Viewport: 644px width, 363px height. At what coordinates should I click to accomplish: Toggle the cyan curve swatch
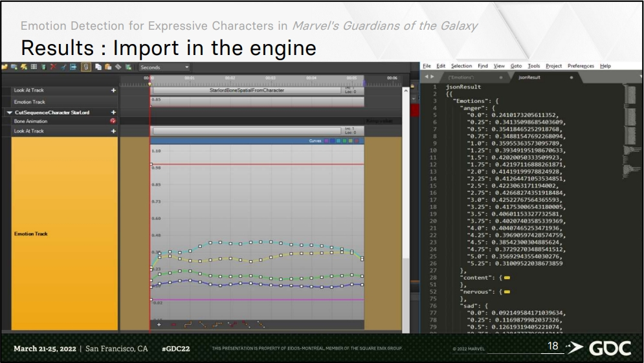click(339, 141)
